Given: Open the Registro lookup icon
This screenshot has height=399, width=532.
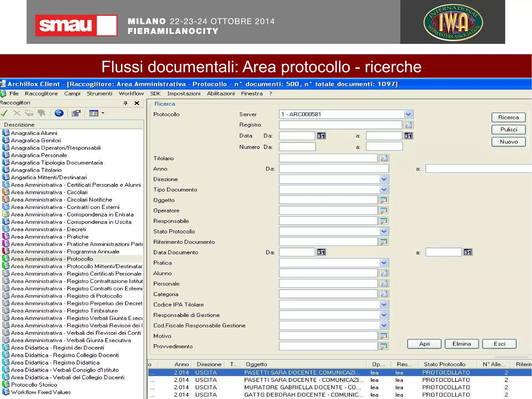Looking at the screenshot, I should click(x=409, y=125).
